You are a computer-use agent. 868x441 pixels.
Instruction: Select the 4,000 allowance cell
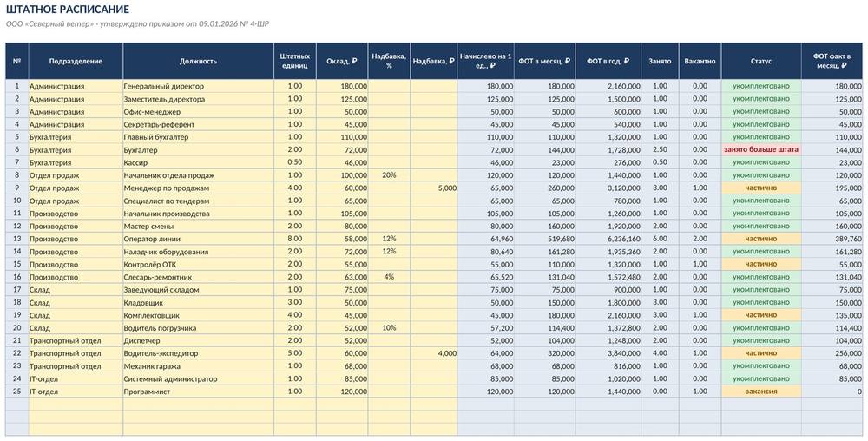coord(434,353)
